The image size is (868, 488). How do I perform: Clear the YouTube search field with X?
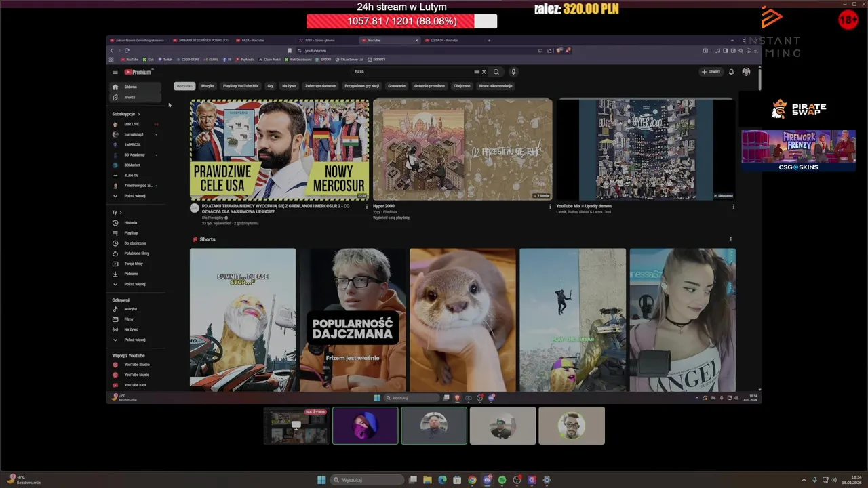point(484,72)
